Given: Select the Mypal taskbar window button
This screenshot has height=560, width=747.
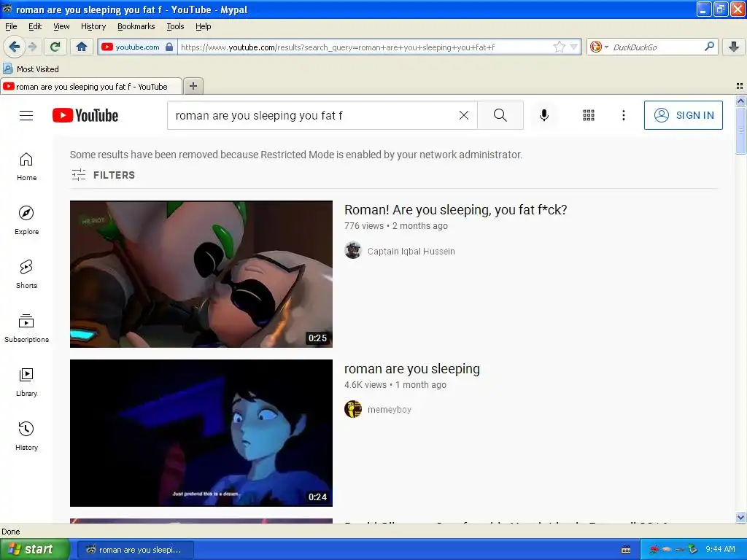Looking at the screenshot, I should click(135, 550).
